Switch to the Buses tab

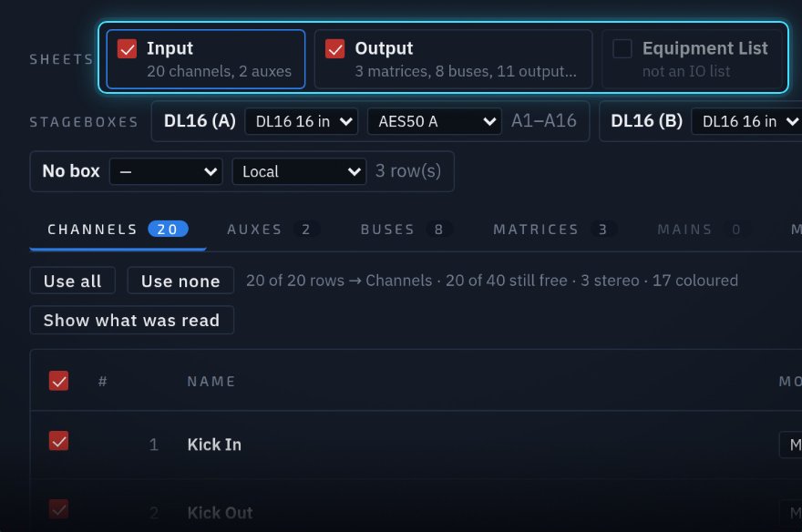(406, 230)
